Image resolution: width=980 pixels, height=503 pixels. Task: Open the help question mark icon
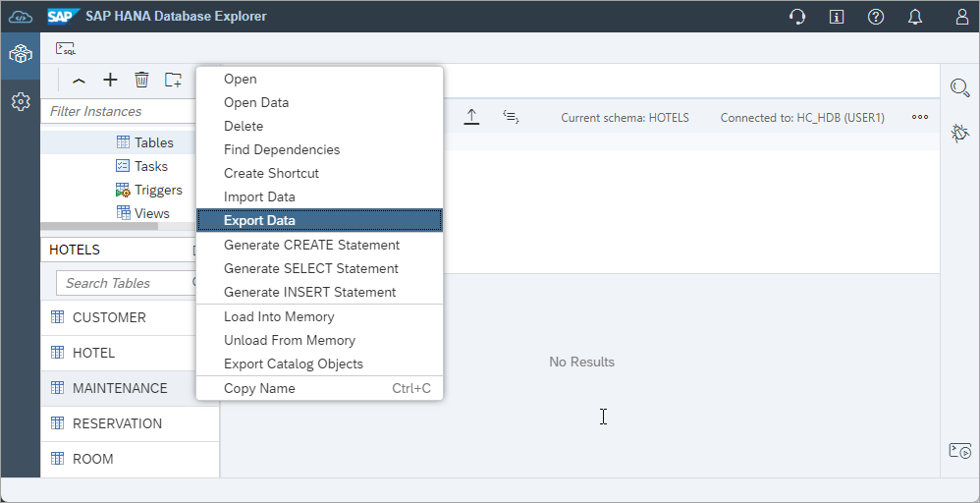pyautogui.click(x=876, y=17)
